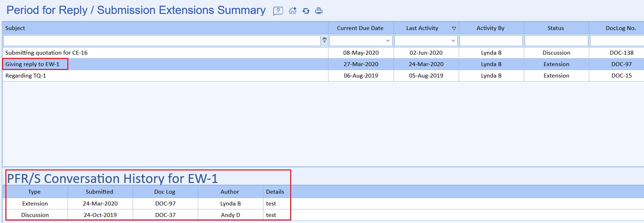Click the printer icon
This screenshot has height=223, width=644.
coord(319,11)
